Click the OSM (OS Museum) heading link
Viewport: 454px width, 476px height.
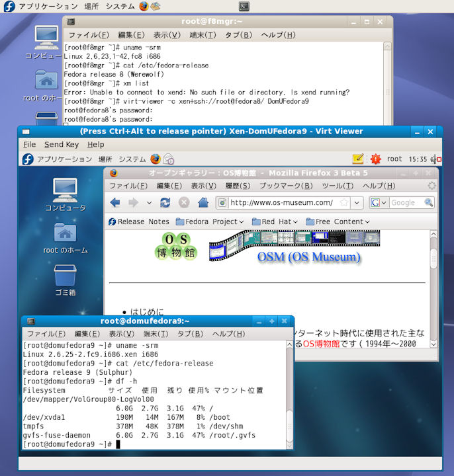(x=309, y=257)
